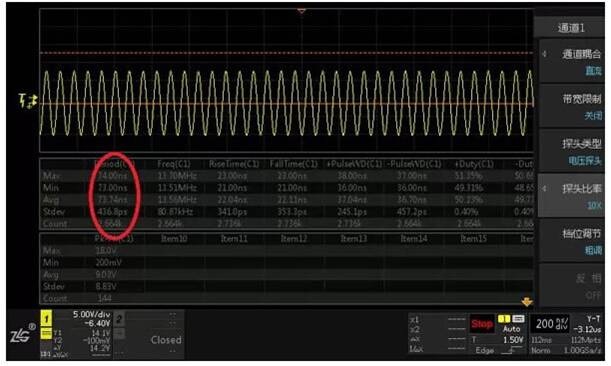Select the yellow channel 1 indicator

click(46, 319)
